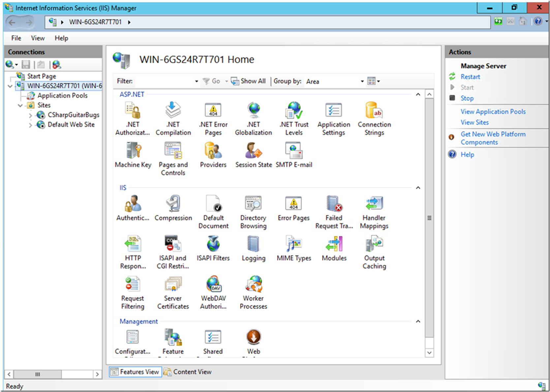
Task: Open Providers feature
Action: [x=213, y=155]
